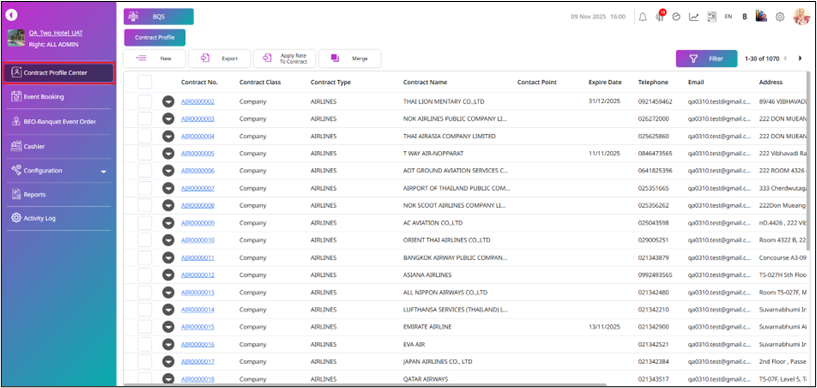Screen dimensions: 817x388
Task: Open contract link AIR0000015
Action: pos(197,327)
